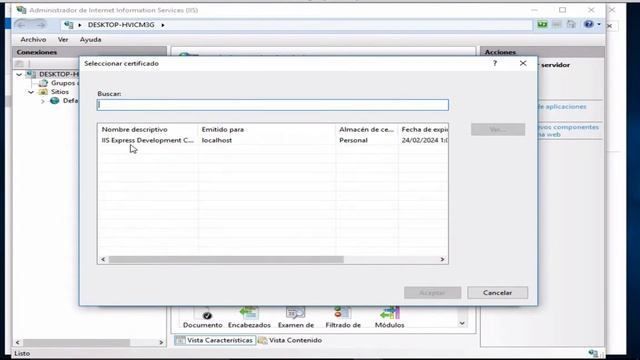The image size is (640, 360).
Task: Click the componentes web link in Acciones pane
Action: tap(568, 131)
